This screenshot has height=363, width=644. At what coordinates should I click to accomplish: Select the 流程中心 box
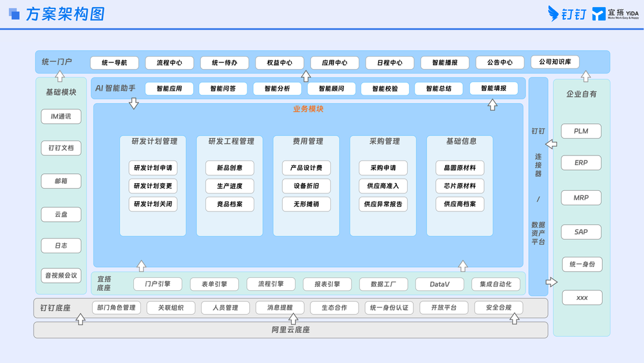pos(169,63)
